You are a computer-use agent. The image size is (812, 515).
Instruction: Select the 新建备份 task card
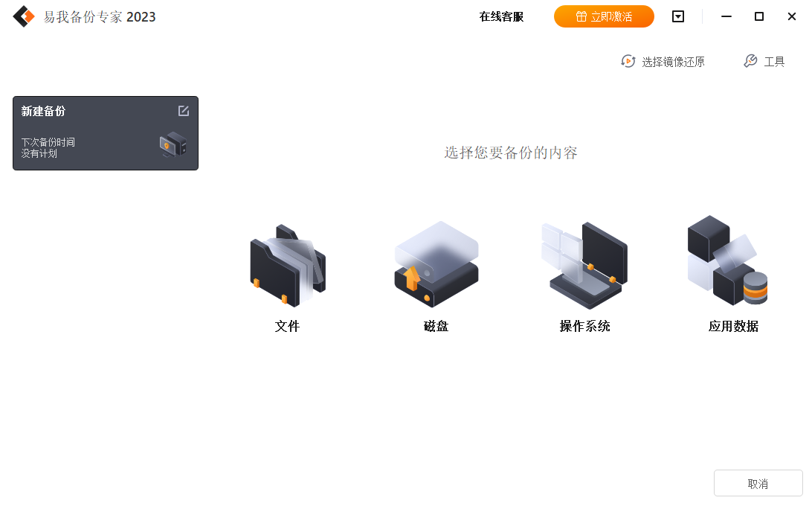[x=106, y=133]
